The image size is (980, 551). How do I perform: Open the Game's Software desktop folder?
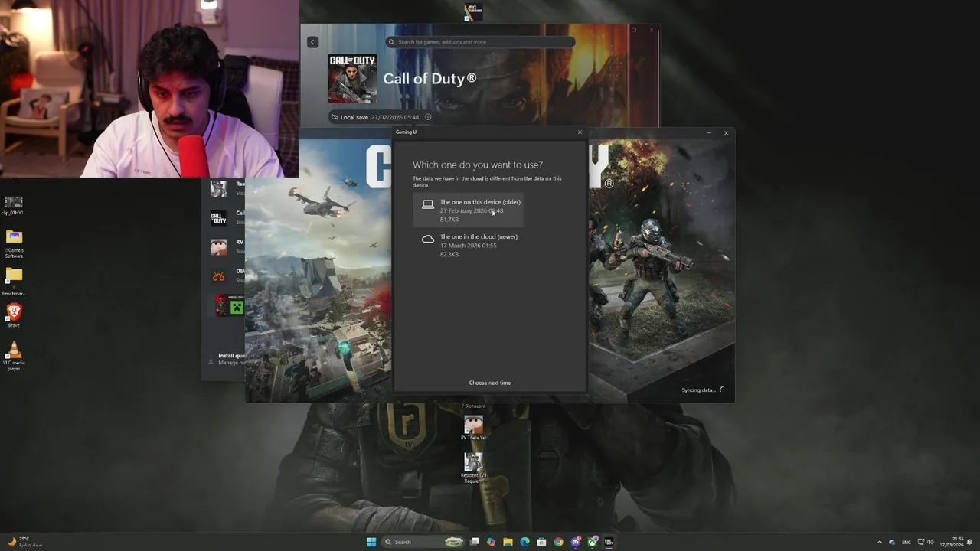pyautogui.click(x=14, y=244)
